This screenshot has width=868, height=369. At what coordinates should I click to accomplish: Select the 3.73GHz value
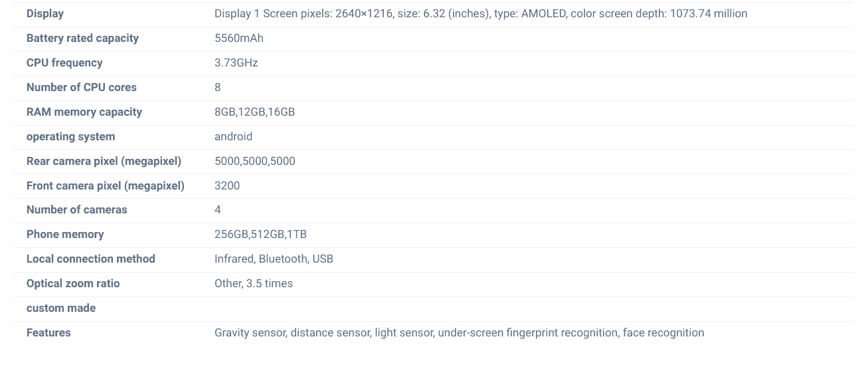point(236,62)
